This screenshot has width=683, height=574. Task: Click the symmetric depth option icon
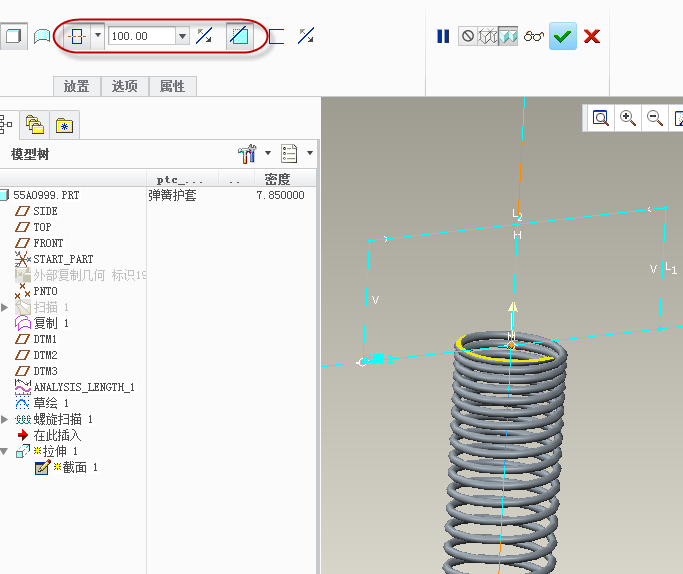point(78,36)
